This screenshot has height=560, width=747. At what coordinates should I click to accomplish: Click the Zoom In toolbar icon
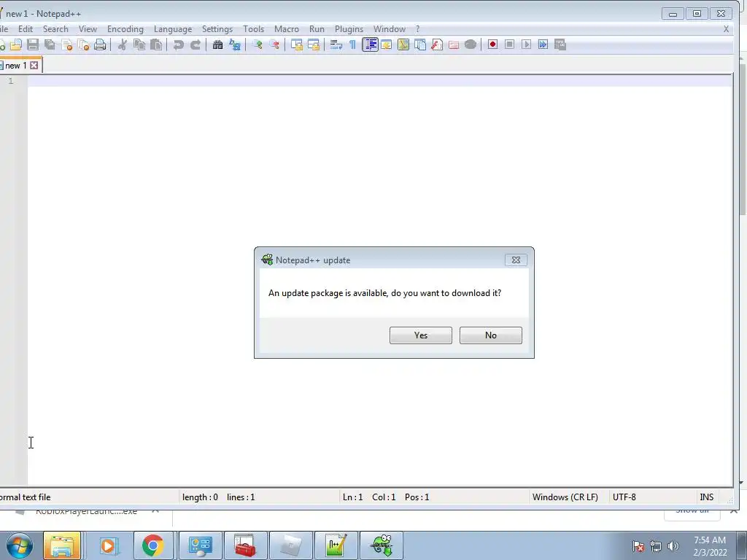(x=258, y=44)
